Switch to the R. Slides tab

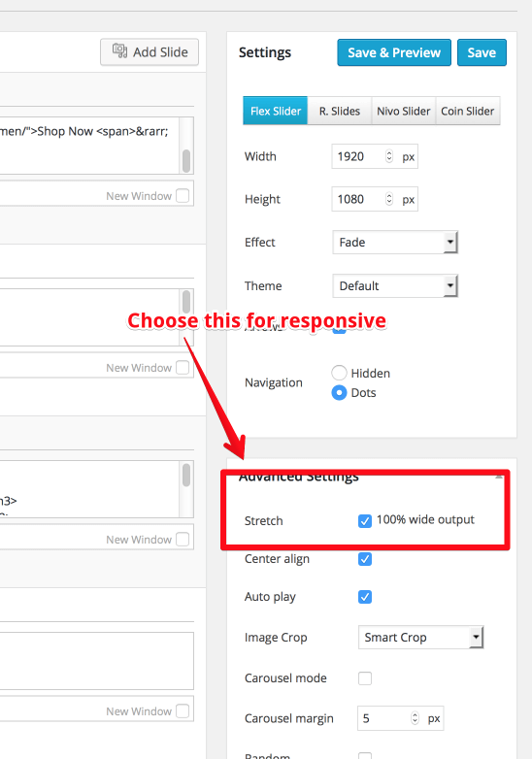tap(340, 111)
